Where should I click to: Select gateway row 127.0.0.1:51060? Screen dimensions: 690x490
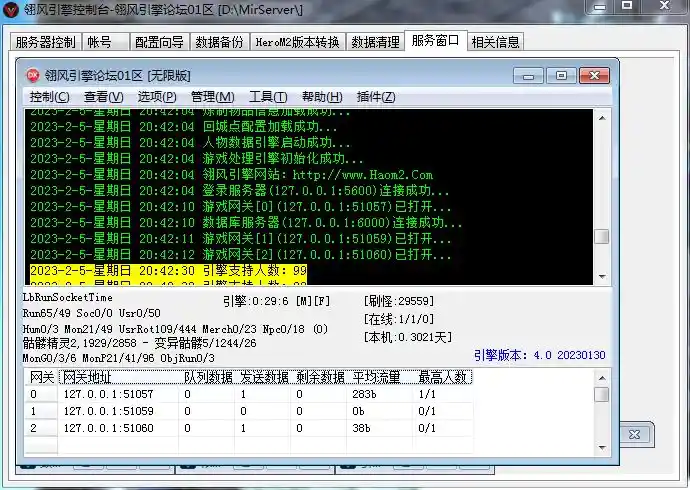pyautogui.click(x=249, y=428)
